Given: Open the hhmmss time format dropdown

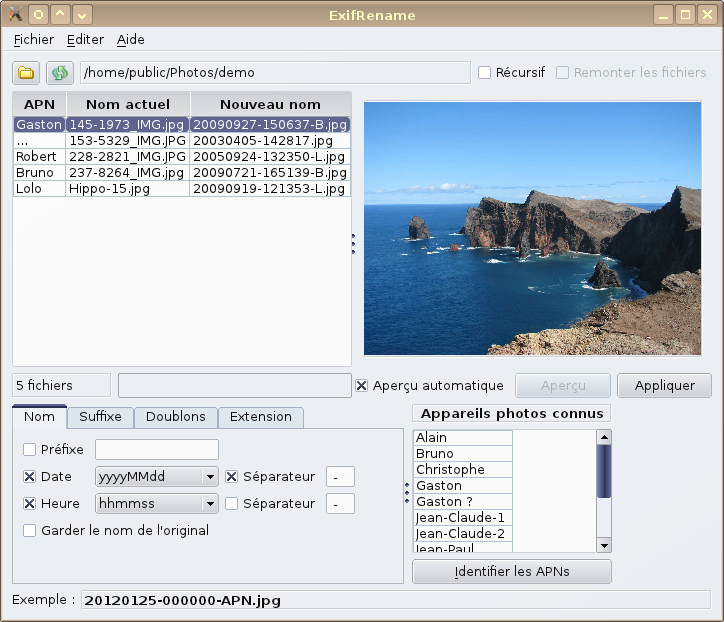Looking at the screenshot, I should [157, 503].
